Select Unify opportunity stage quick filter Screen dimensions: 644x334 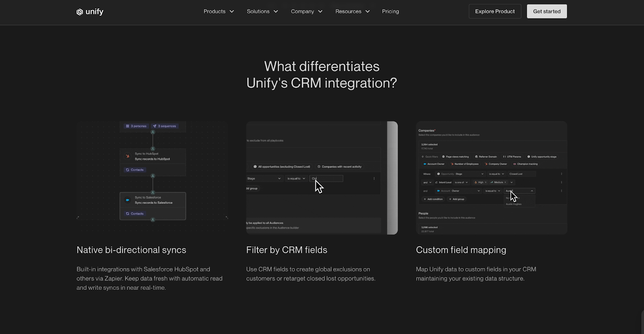542,157
